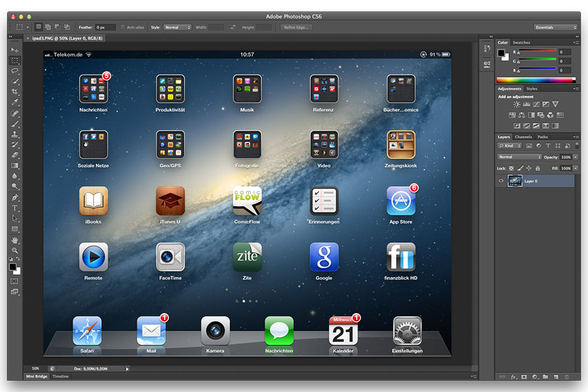
Task: Open the collapsed History panel icon
Action: point(487,48)
